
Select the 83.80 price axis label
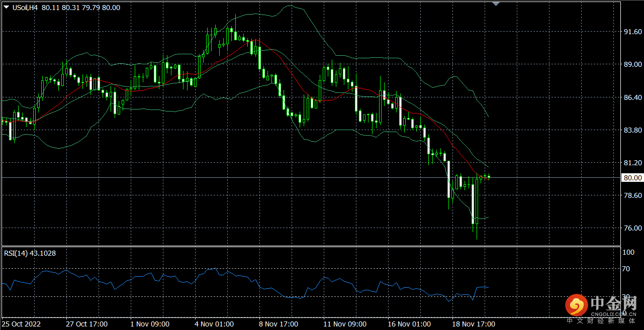[632, 130]
